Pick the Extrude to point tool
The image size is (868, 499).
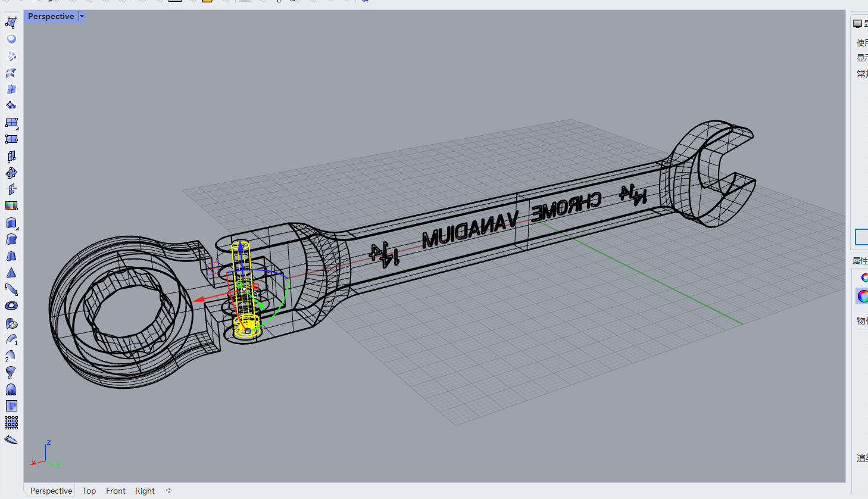point(11,273)
